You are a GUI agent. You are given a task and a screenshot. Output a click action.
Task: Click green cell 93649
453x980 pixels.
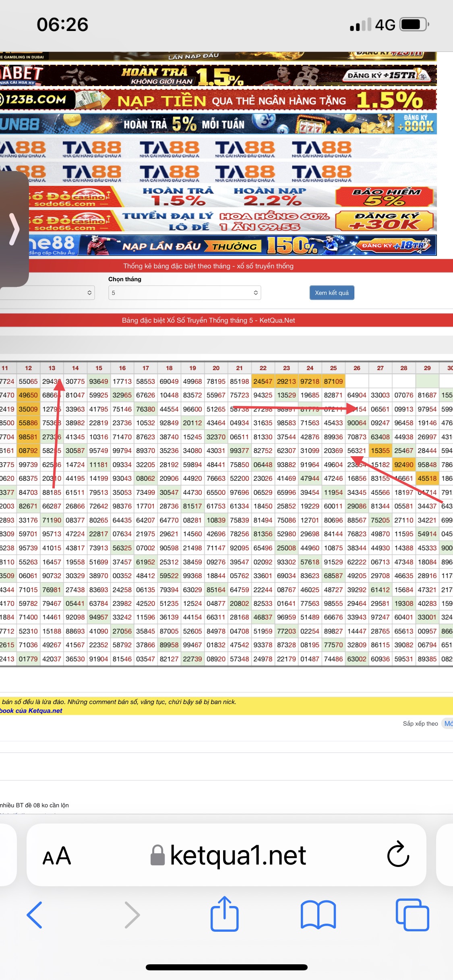(x=99, y=381)
